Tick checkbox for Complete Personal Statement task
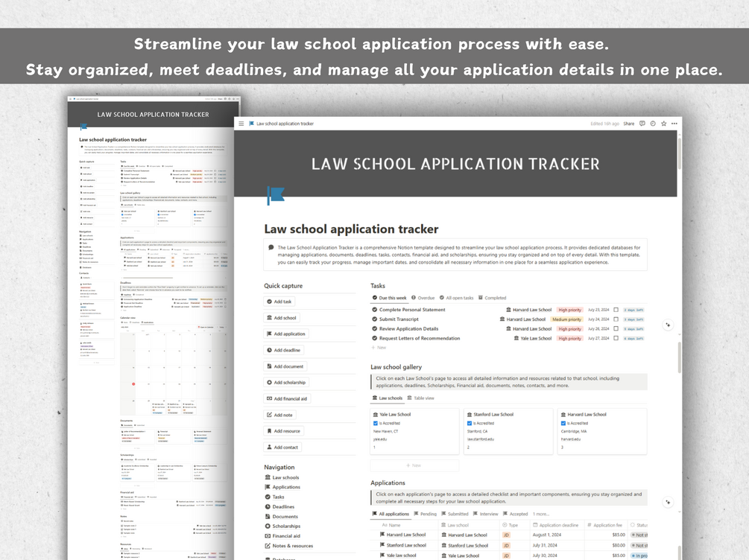 tap(616, 310)
